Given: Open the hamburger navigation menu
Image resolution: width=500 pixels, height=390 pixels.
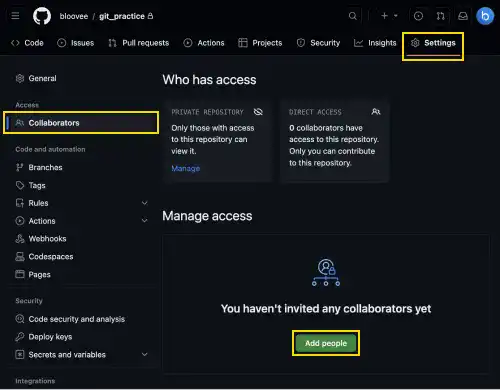Looking at the screenshot, I should tap(15, 16).
